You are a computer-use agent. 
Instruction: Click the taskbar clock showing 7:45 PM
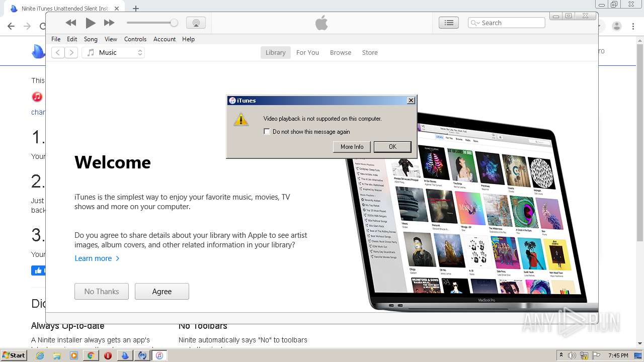point(618,355)
